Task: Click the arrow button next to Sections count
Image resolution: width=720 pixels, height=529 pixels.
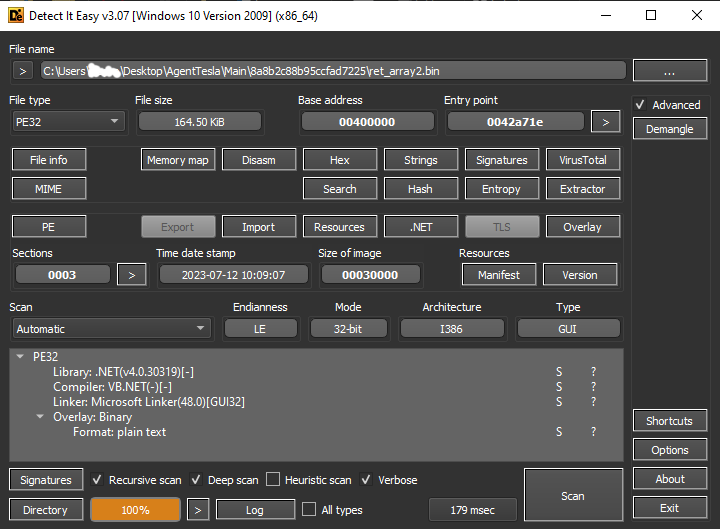Action: point(131,274)
